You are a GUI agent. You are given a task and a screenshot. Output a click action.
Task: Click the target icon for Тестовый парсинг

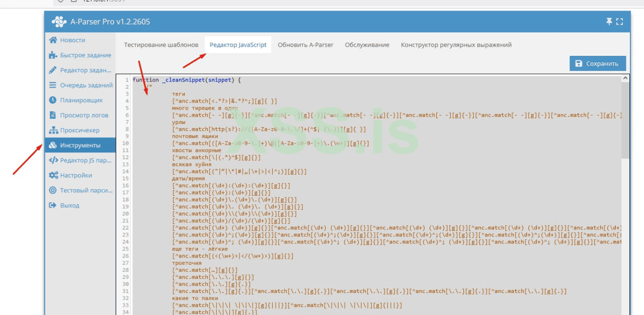(52, 191)
